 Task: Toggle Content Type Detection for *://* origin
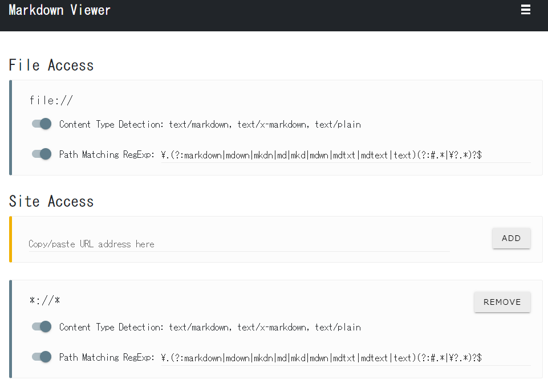click(x=42, y=327)
